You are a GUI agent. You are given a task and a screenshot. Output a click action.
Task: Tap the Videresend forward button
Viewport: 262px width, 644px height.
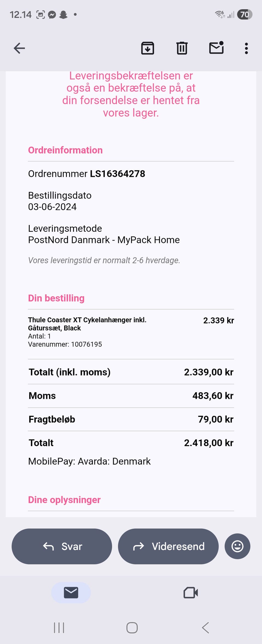pyautogui.click(x=168, y=546)
